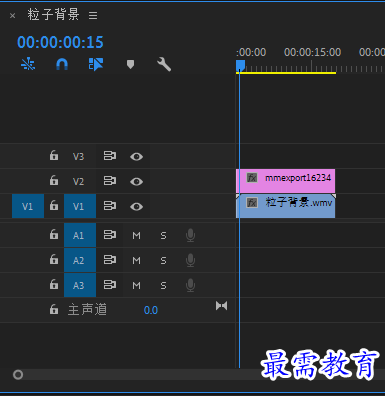Enable voice-over record on A2 microphone
This screenshot has width=385, height=396.
pos(190,260)
